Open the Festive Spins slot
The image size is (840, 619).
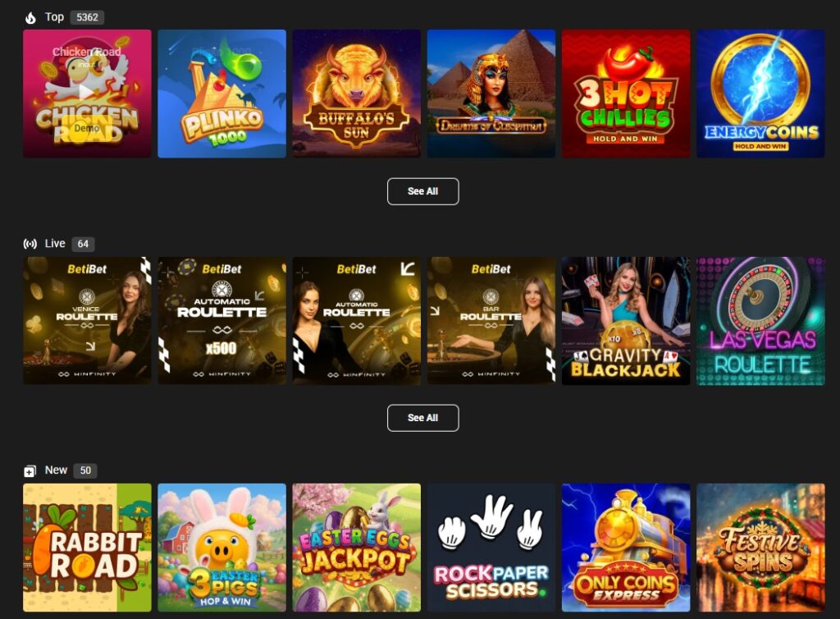pos(760,548)
